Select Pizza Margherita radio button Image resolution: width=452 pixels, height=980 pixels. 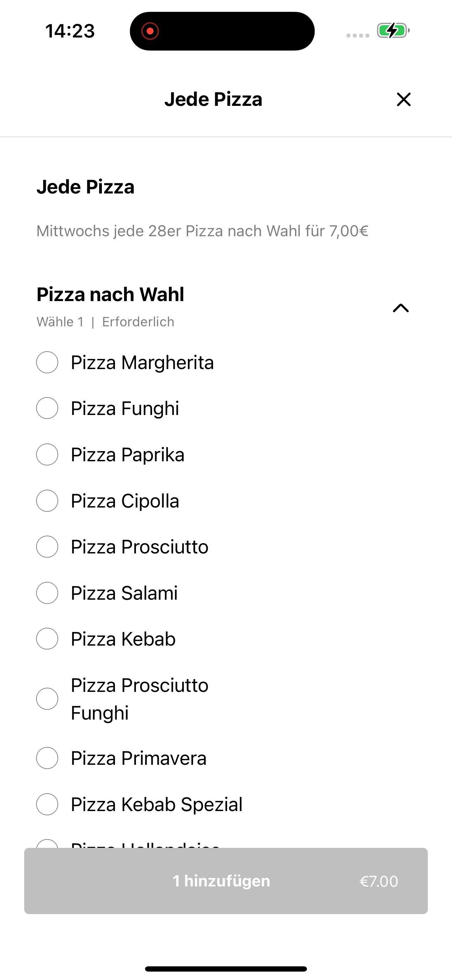[x=47, y=362]
